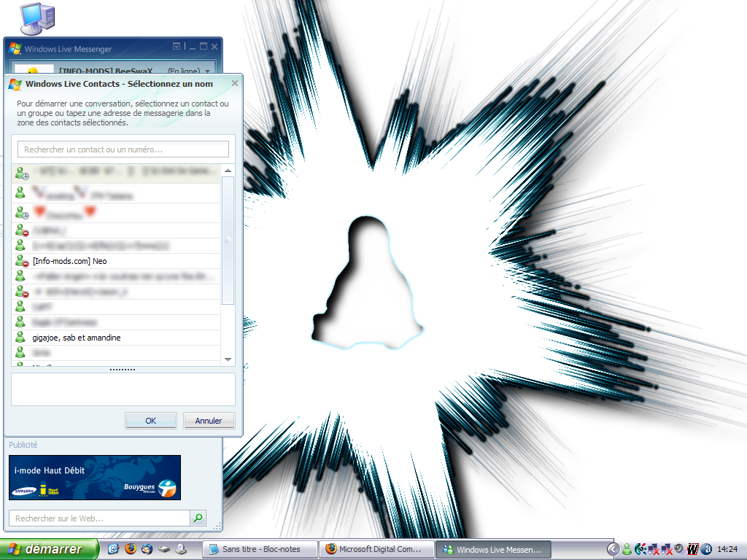Launch Thunderbird from the Quick Launch bar
747x560 pixels.
coord(147,548)
